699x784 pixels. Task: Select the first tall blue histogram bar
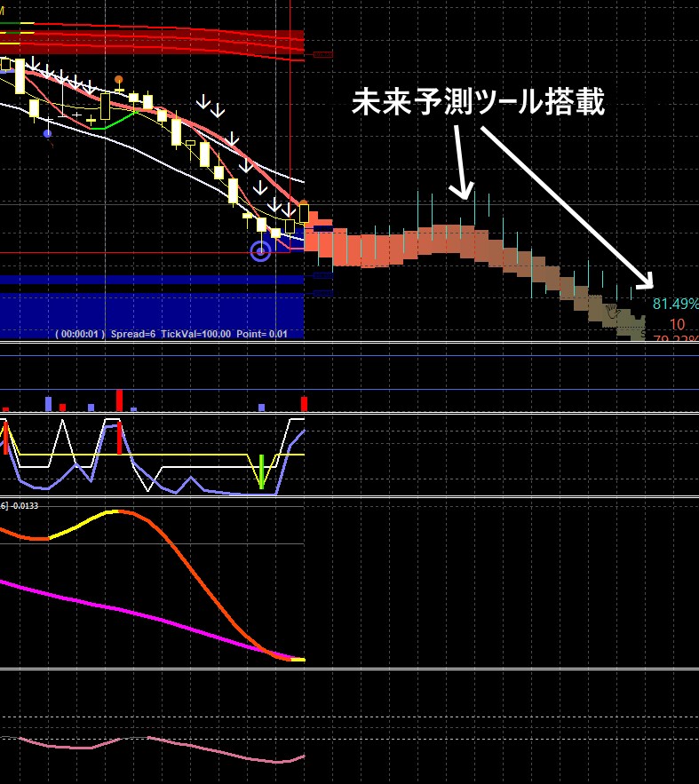(48, 404)
